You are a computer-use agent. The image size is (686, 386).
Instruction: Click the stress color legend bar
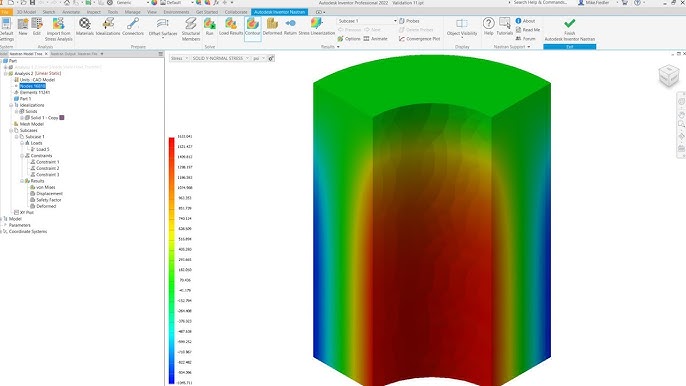click(x=172, y=261)
